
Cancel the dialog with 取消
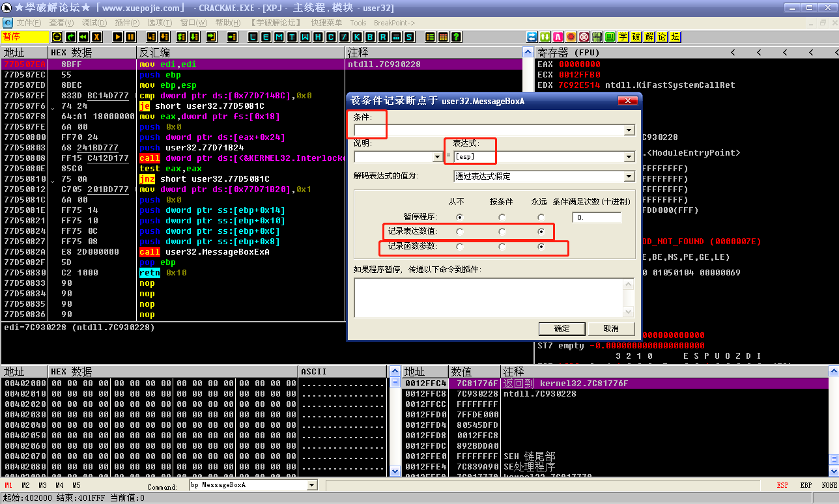click(x=611, y=328)
